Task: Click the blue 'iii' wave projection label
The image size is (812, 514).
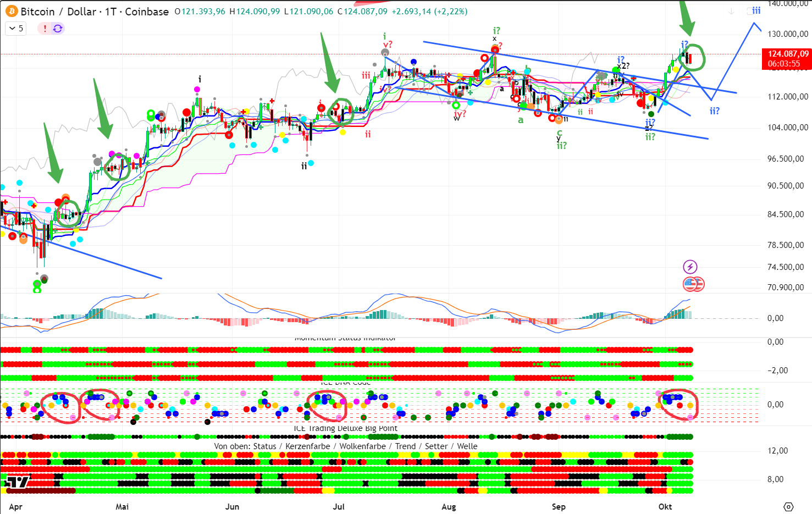Action: pos(756,10)
